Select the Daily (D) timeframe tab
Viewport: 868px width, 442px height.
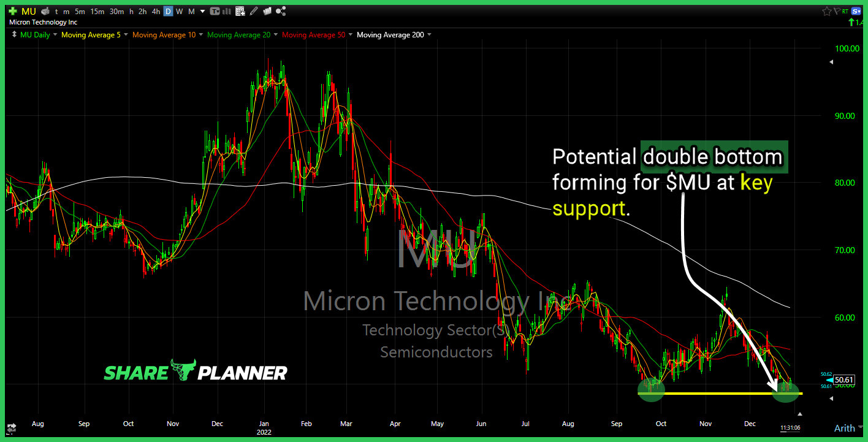click(x=167, y=11)
